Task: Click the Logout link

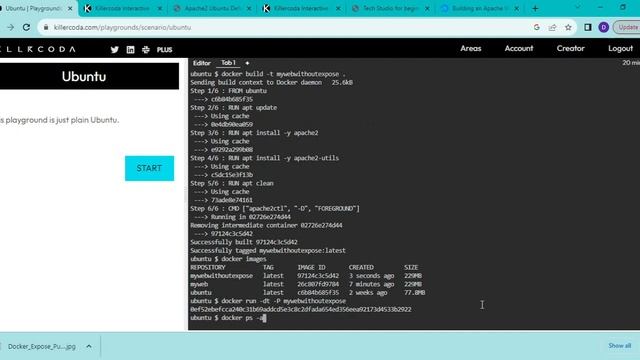Action: click(x=620, y=48)
